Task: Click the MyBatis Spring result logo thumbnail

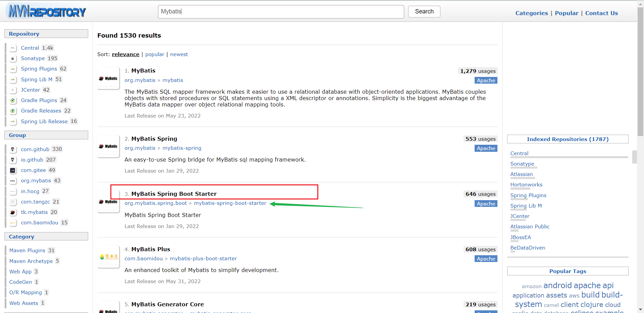Action: coord(108,146)
